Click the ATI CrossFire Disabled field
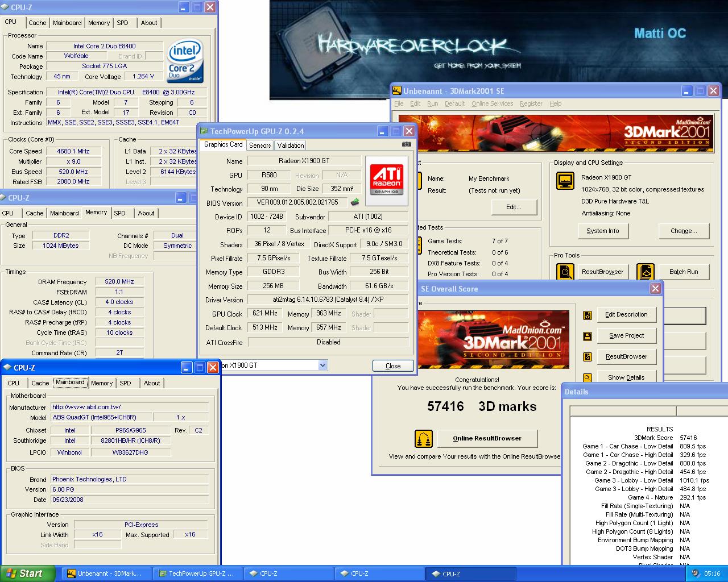 (x=328, y=342)
